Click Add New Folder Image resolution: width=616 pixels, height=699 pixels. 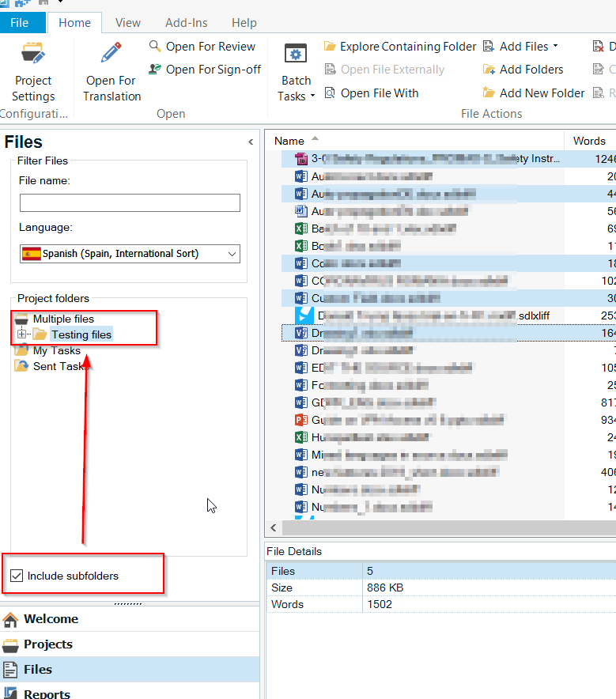point(534,93)
